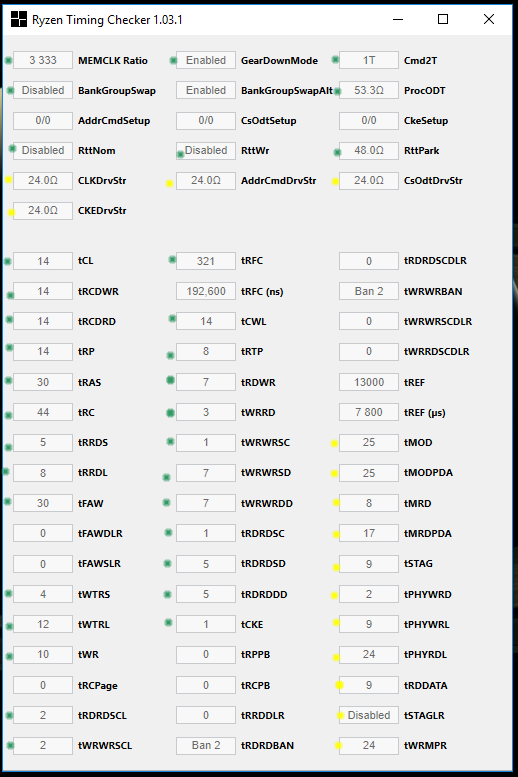Click the Ryzen Timing Checker app icon
Screen dimensions: 518x777
(x=19, y=19)
